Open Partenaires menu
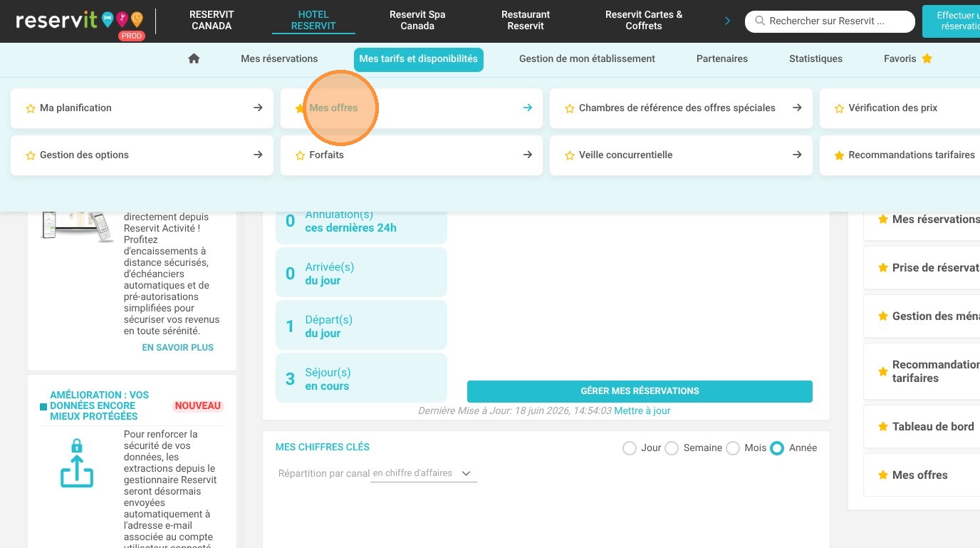 (x=722, y=58)
